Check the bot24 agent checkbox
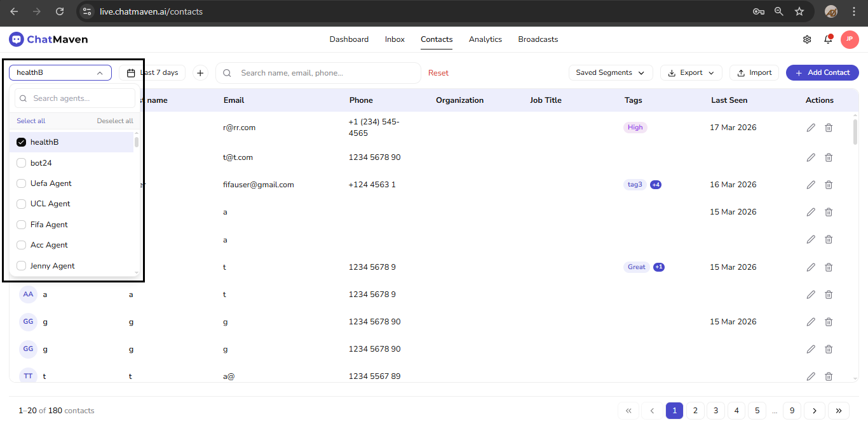 point(21,163)
